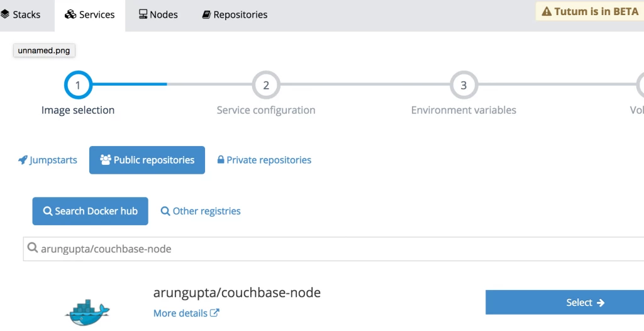Switch to the Services tab
The image size is (644, 331).
click(90, 15)
